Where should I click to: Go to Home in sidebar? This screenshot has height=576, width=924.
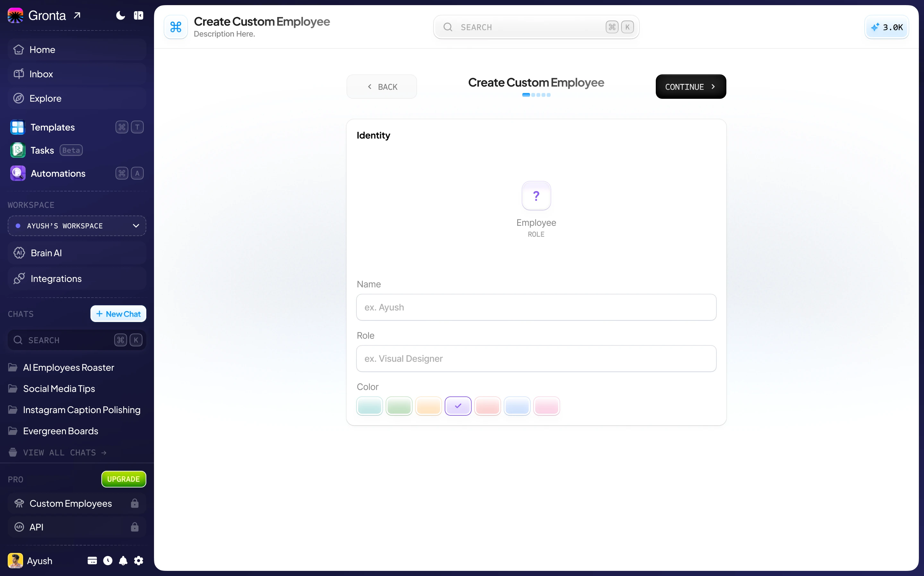pos(77,49)
